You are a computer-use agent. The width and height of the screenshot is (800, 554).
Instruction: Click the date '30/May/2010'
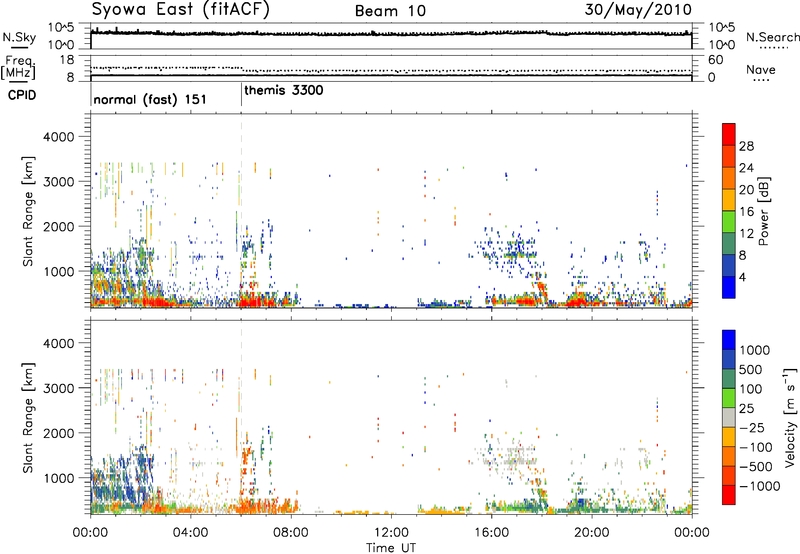pos(638,10)
